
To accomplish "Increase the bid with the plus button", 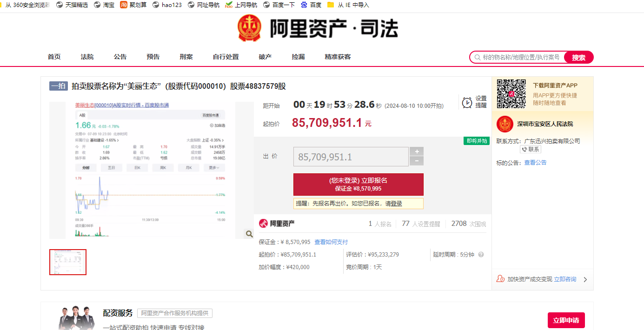I will coord(416,152).
